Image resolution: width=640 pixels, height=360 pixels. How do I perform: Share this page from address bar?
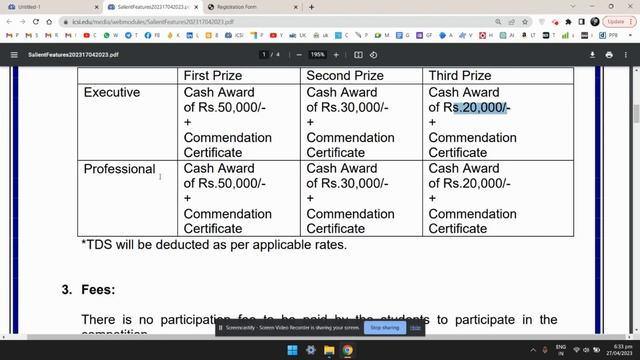point(511,22)
